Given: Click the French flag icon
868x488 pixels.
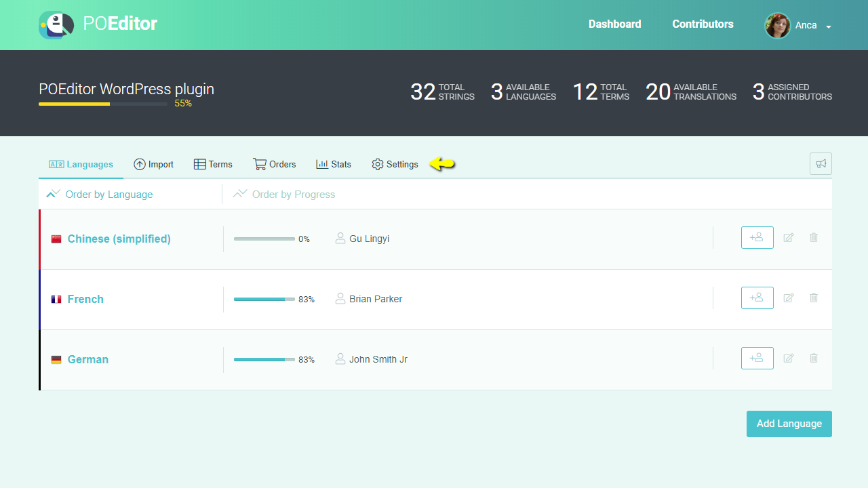Looking at the screenshot, I should point(56,299).
